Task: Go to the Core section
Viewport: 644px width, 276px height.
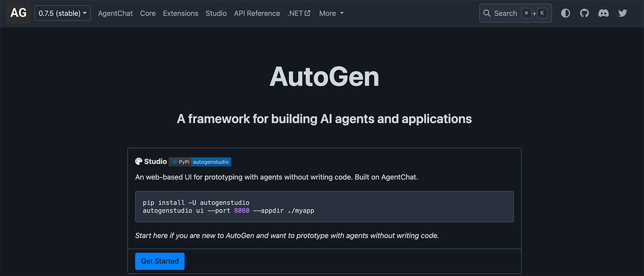Action: tap(148, 13)
